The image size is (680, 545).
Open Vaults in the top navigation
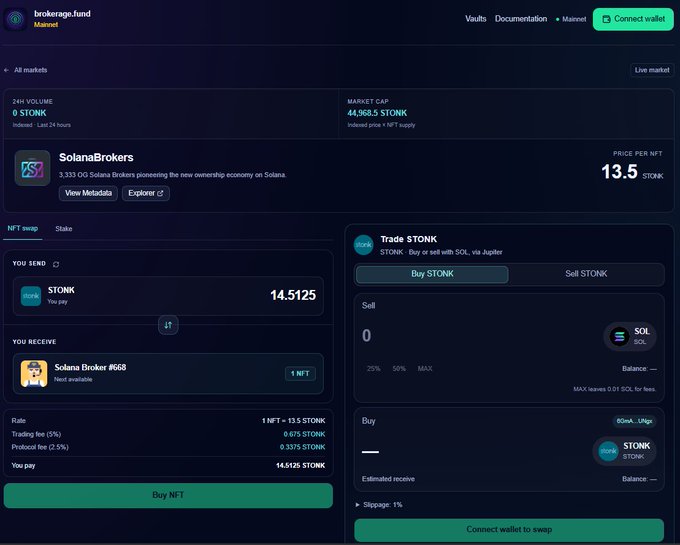(476, 19)
